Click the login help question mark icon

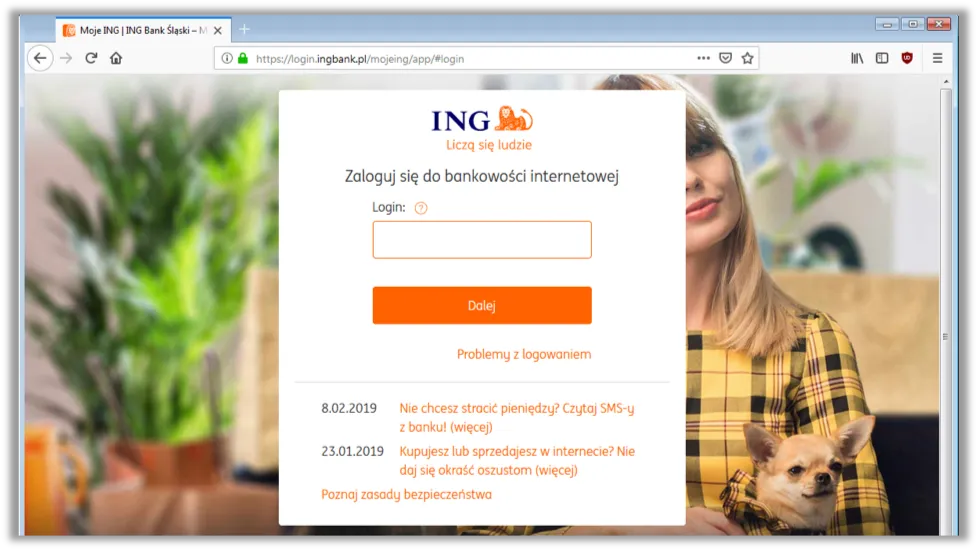coord(421,208)
